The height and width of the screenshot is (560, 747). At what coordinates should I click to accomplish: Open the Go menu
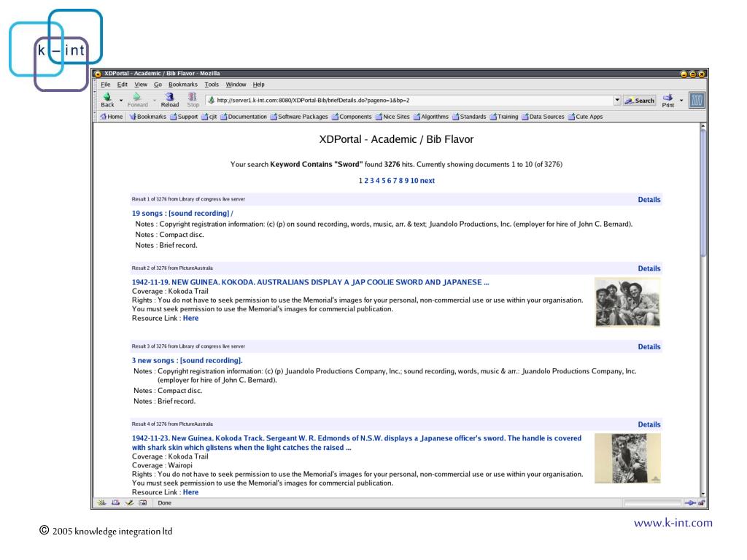pyautogui.click(x=158, y=85)
